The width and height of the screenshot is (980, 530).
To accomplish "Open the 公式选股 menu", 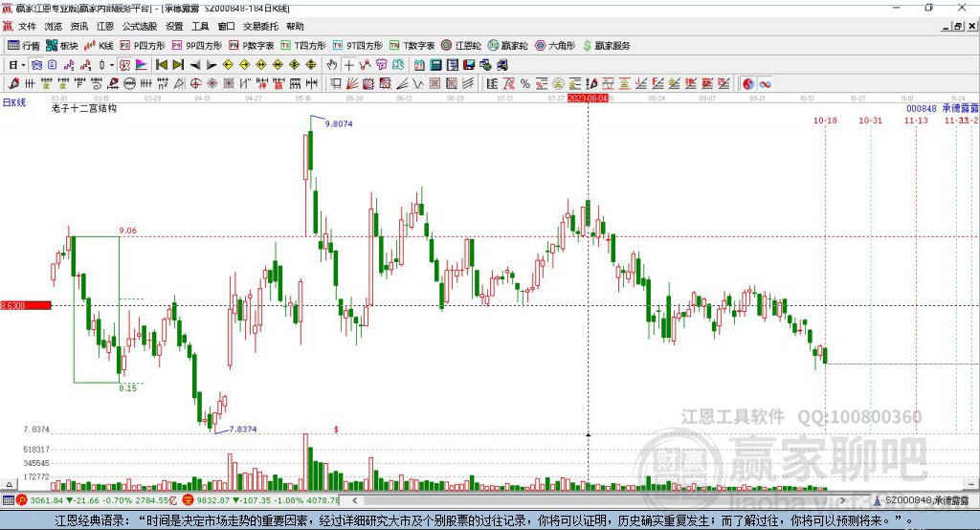I will [140, 26].
